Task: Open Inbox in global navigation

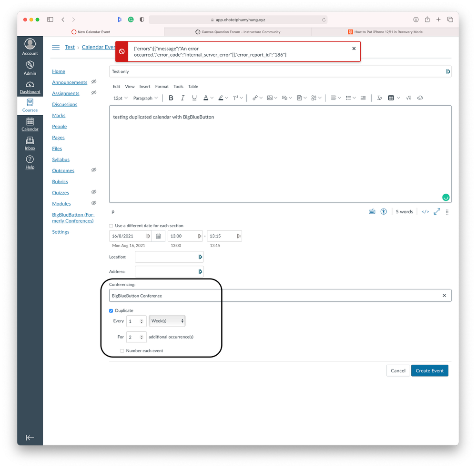Action: [30, 143]
